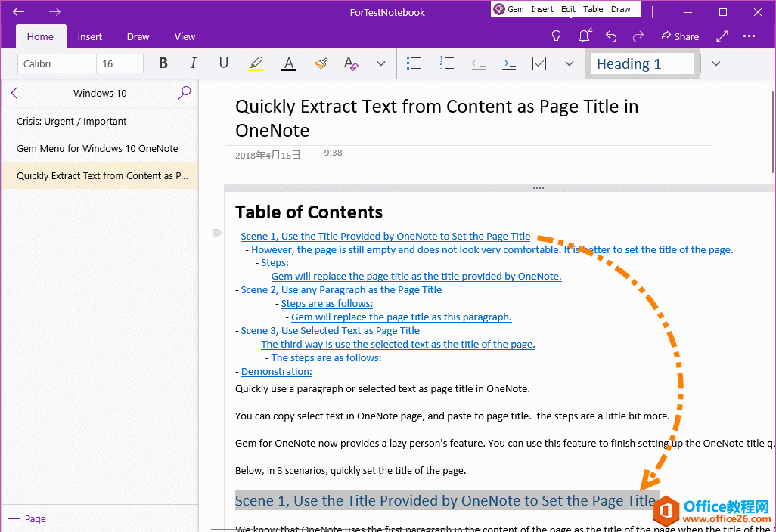Image resolution: width=776 pixels, height=532 pixels.
Task: Open the Scene 2 paragraph title link
Action: click(x=341, y=289)
